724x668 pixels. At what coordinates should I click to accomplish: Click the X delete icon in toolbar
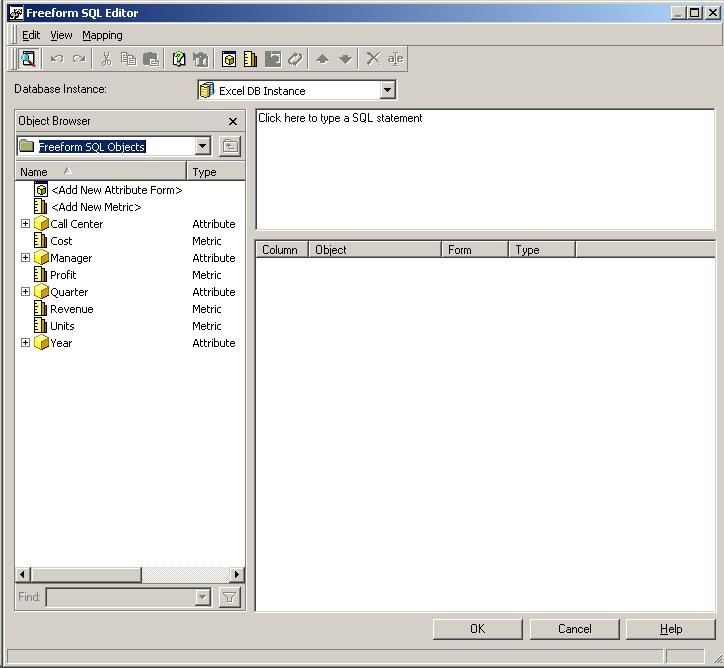[373, 59]
